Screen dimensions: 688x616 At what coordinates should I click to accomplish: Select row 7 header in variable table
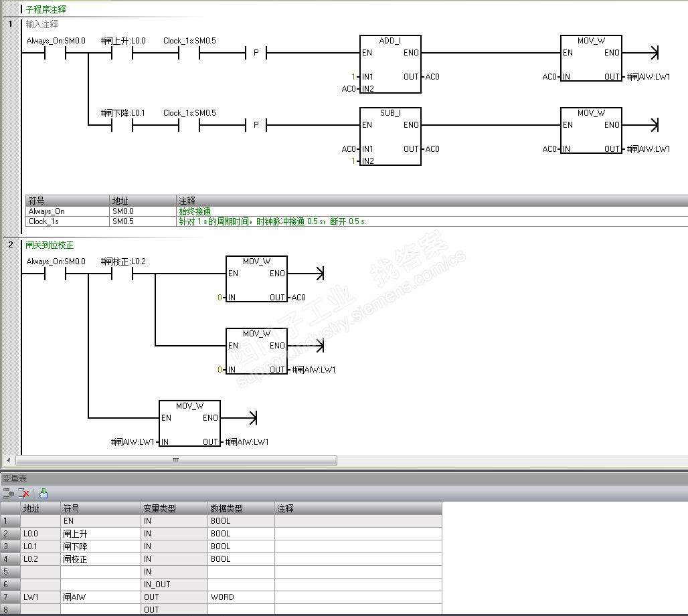(x=10, y=597)
